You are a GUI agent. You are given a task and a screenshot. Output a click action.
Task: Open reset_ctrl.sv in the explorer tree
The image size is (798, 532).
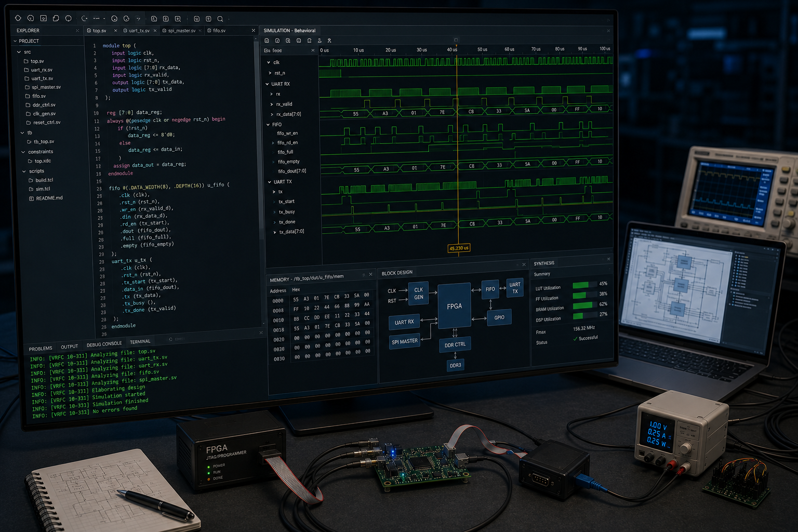[44, 123]
